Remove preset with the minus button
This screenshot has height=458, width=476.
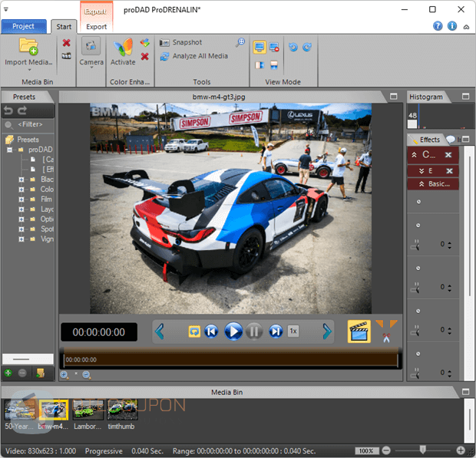(x=22, y=373)
